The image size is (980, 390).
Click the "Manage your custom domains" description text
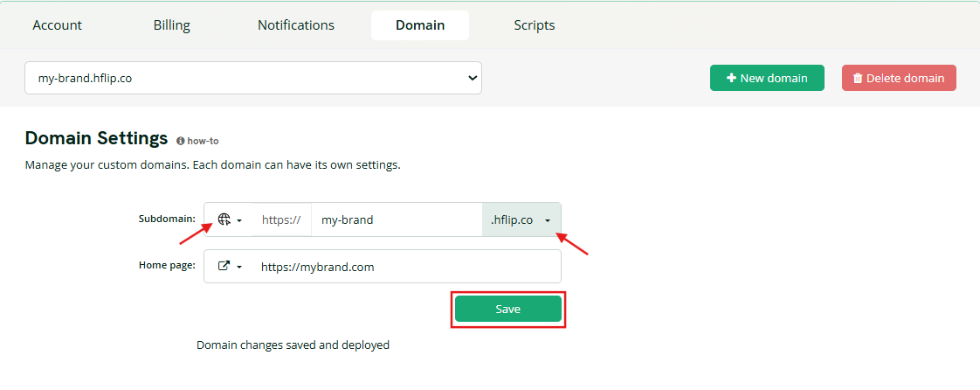click(x=212, y=166)
